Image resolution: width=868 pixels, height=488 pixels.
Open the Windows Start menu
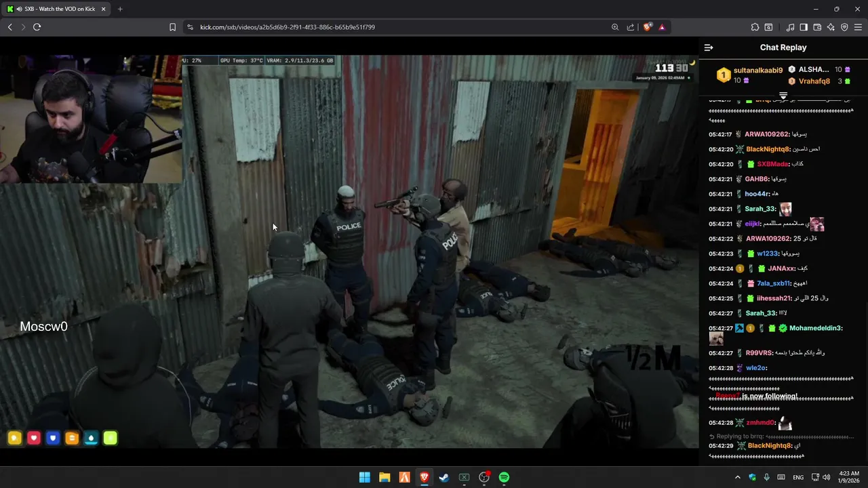(x=364, y=477)
